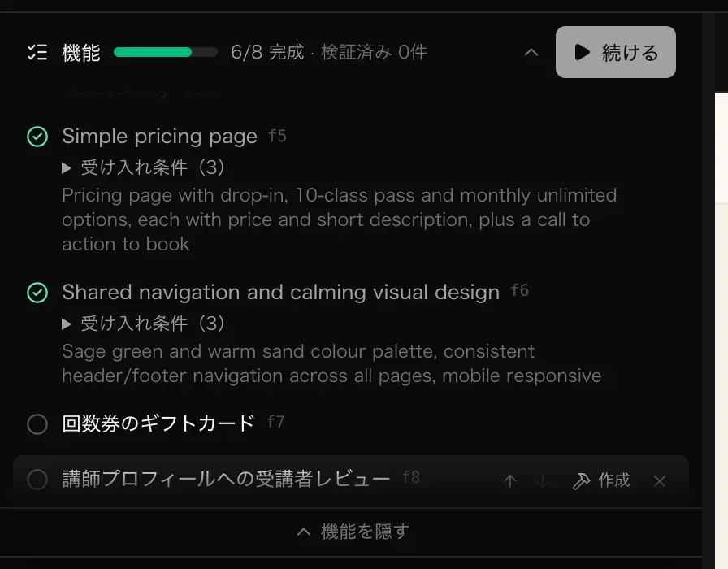Viewport: 728px width, 569px height.
Task: Select the 回数券のギフトカード feature title
Action: (x=158, y=423)
